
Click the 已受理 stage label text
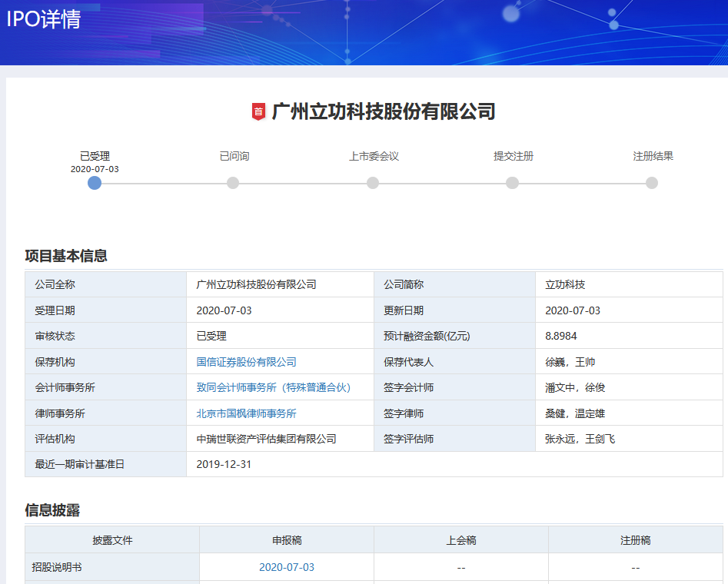coord(95,156)
